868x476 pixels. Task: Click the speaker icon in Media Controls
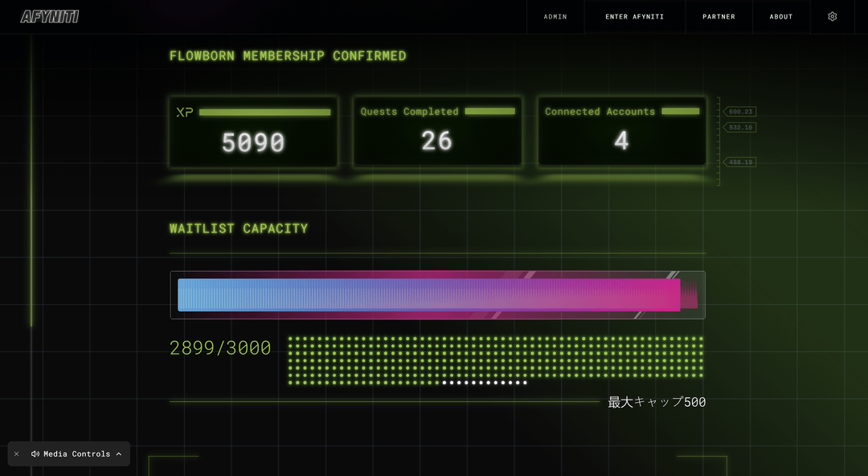point(35,454)
